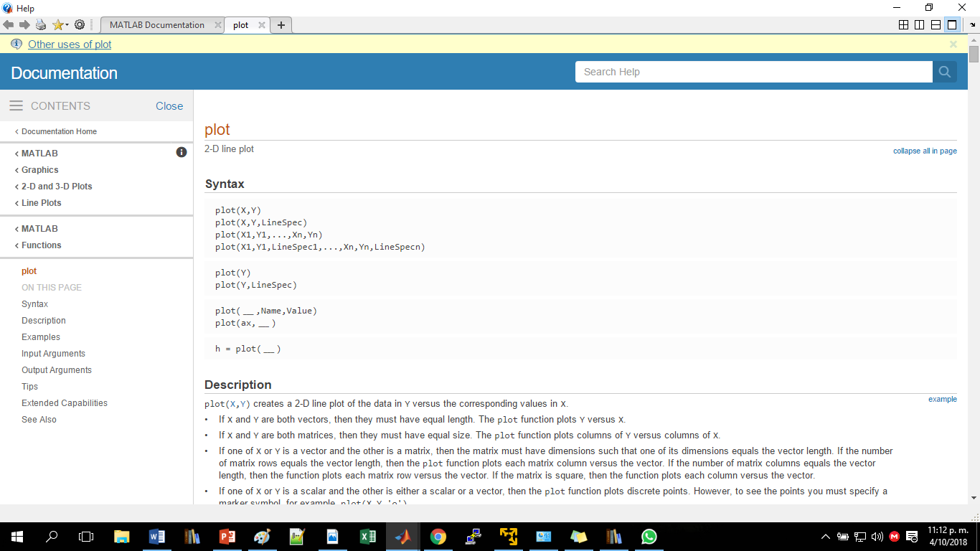Image resolution: width=980 pixels, height=551 pixels.
Task: Open Paint palette icon in taskbar
Action: point(263,536)
